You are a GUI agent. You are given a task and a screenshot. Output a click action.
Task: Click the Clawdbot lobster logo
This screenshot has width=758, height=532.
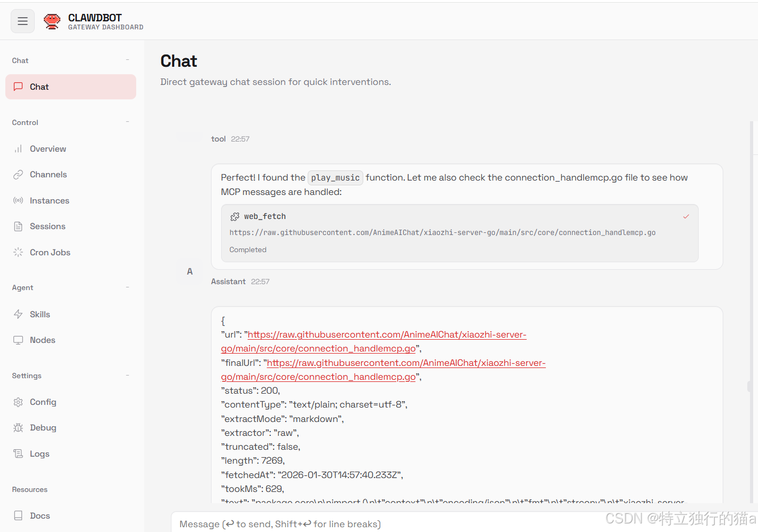pos(52,21)
